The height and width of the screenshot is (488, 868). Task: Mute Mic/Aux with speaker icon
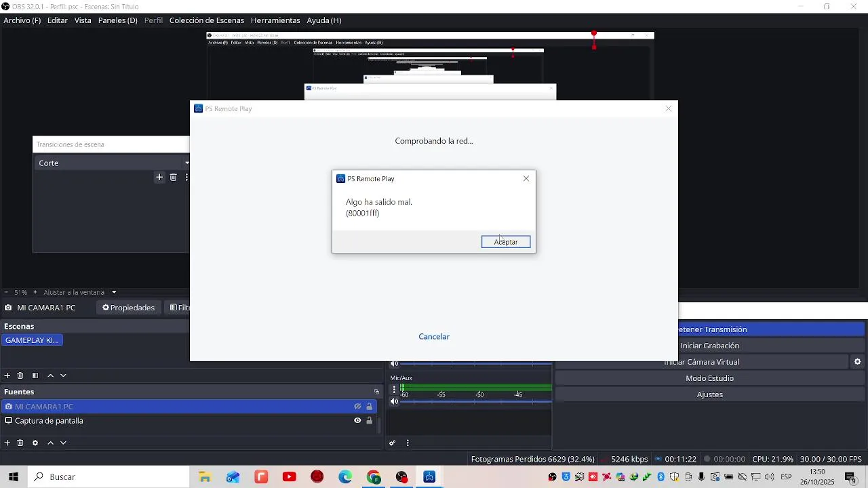pos(394,401)
